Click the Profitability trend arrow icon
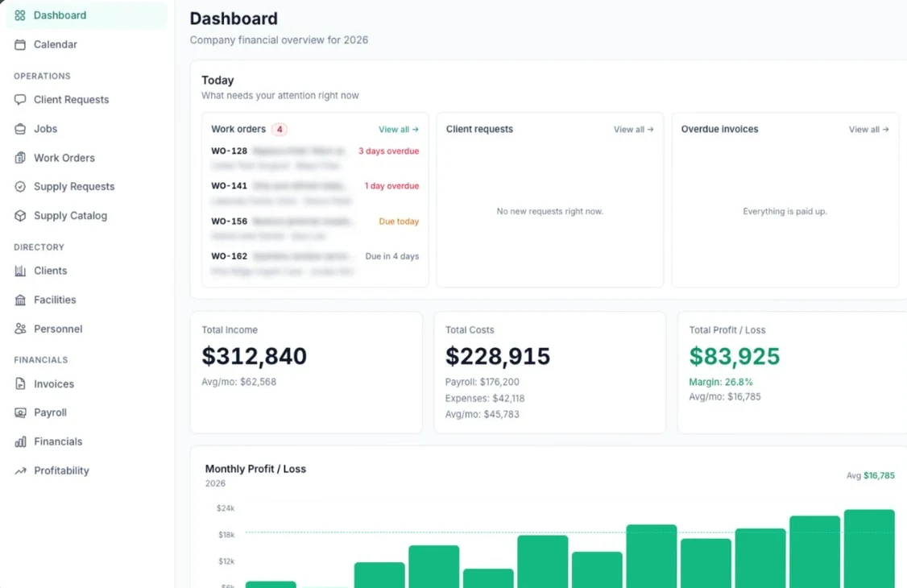 tap(20, 470)
